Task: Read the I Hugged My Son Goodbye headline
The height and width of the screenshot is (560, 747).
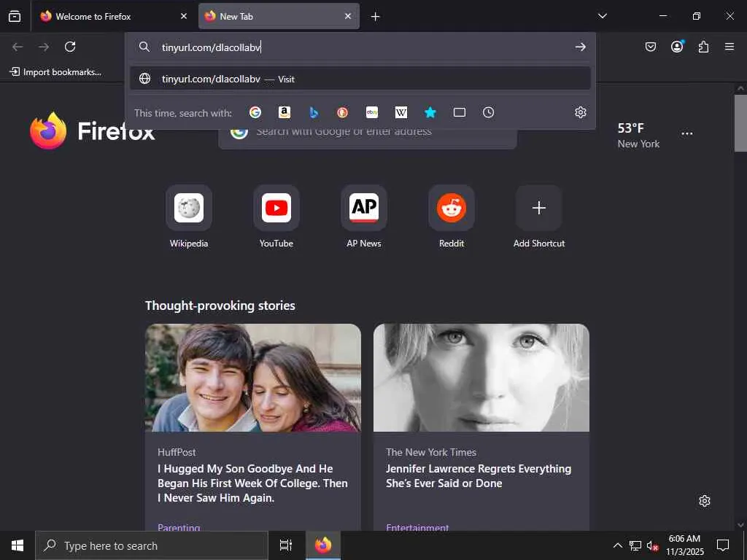Action: [252, 483]
